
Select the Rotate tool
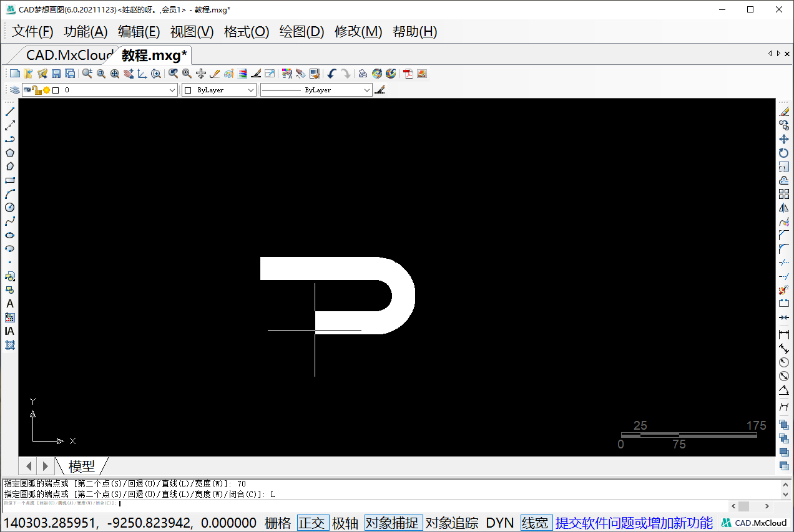[784, 153]
